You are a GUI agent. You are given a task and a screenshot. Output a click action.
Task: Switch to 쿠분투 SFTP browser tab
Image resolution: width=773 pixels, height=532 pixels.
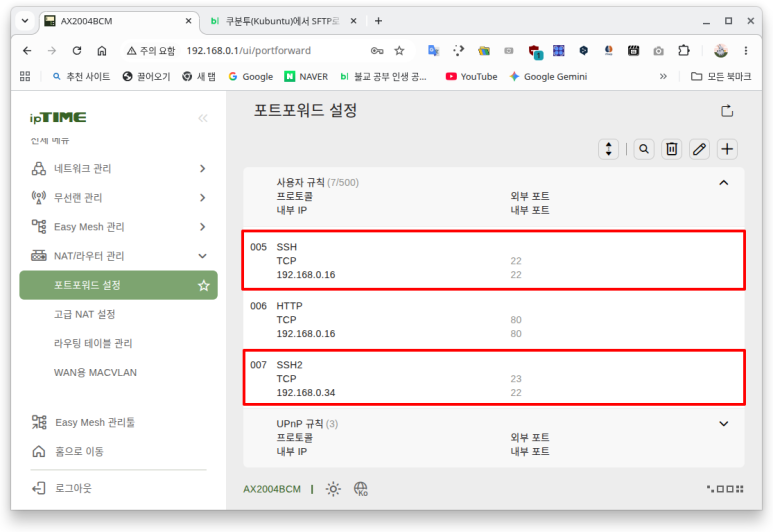(x=283, y=21)
